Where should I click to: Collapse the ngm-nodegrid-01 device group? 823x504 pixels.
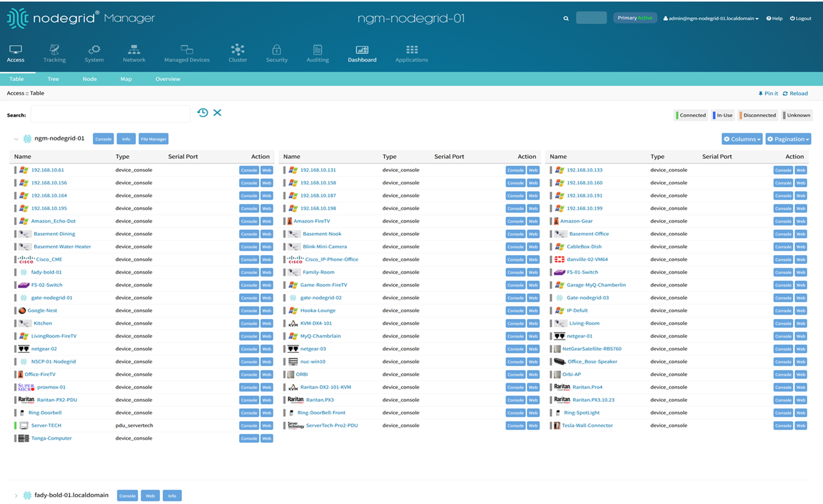pos(16,139)
